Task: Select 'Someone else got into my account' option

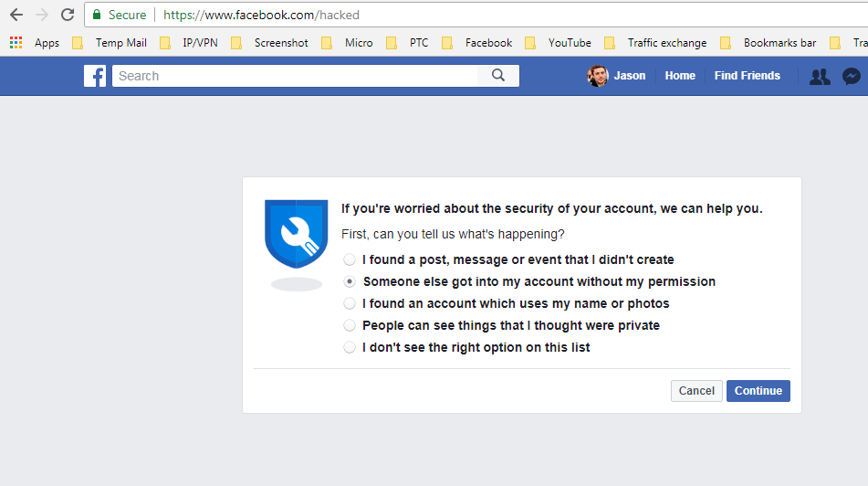Action: (350, 281)
